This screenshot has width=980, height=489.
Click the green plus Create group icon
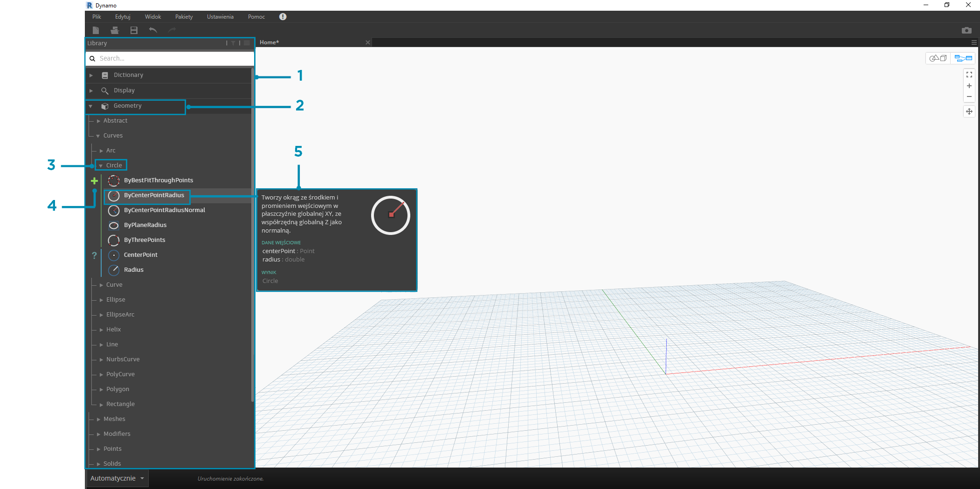pyautogui.click(x=94, y=181)
